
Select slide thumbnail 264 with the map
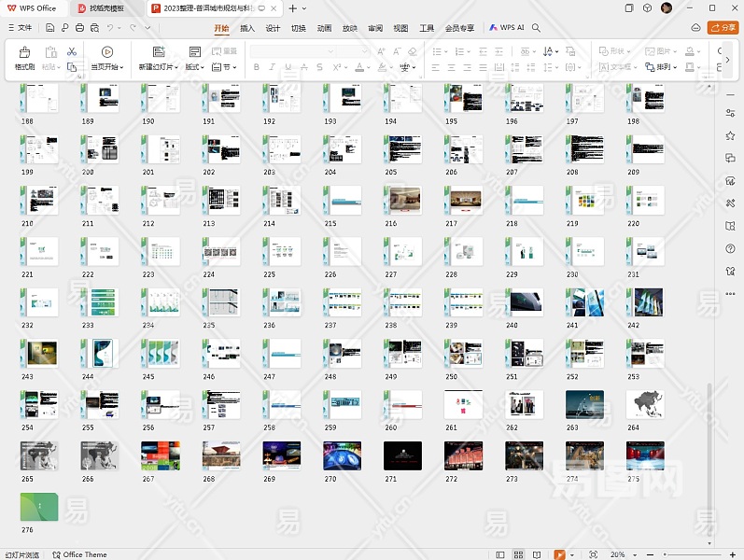pyautogui.click(x=645, y=403)
